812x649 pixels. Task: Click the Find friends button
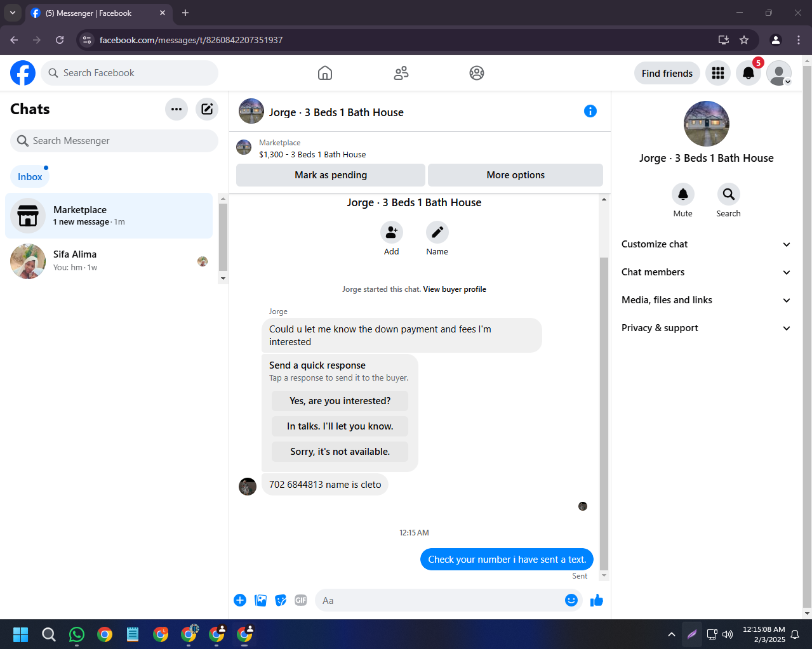(x=667, y=73)
